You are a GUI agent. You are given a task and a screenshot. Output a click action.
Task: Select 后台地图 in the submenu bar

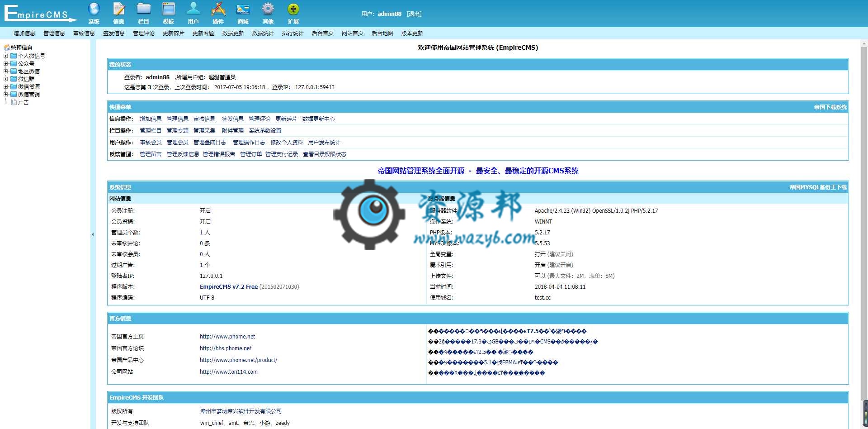pyautogui.click(x=382, y=33)
